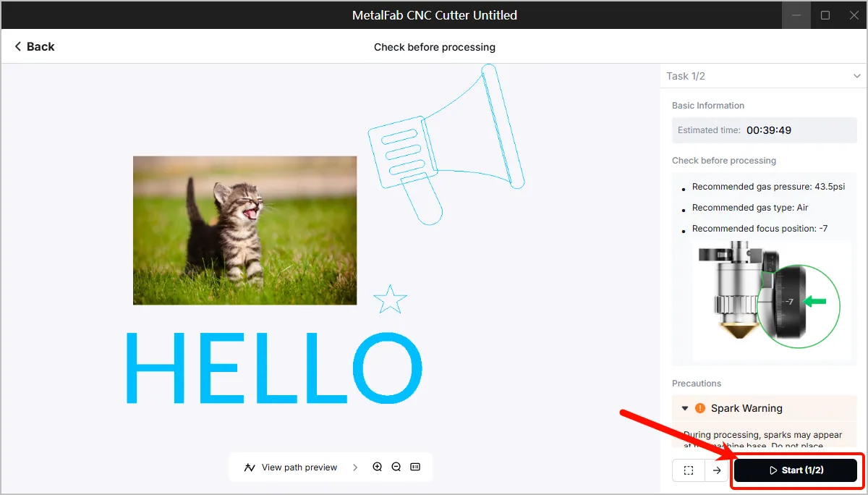Viewport: 868px width, 495px height.
Task: Collapse the Spark Warning section
Action: tap(685, 408)
